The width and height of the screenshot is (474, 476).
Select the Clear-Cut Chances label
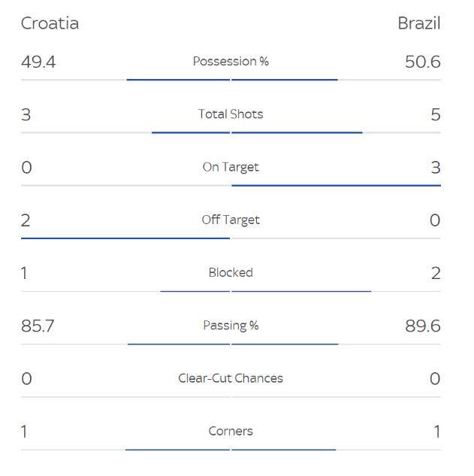click(231, 378)
